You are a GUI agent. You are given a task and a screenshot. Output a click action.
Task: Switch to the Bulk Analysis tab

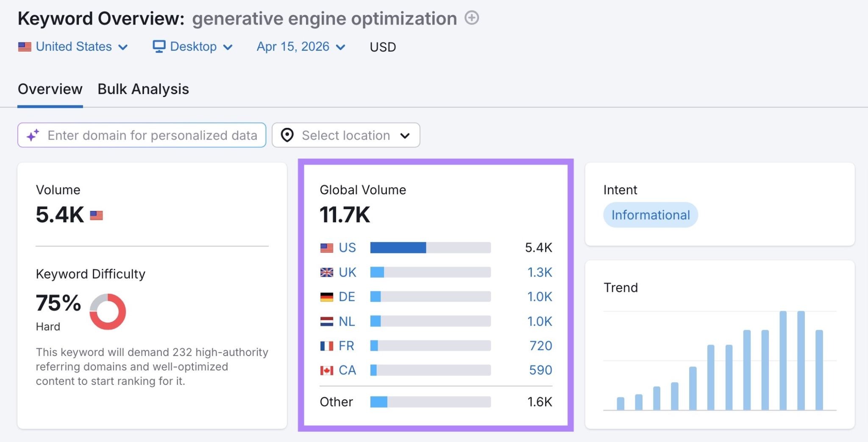143,89
